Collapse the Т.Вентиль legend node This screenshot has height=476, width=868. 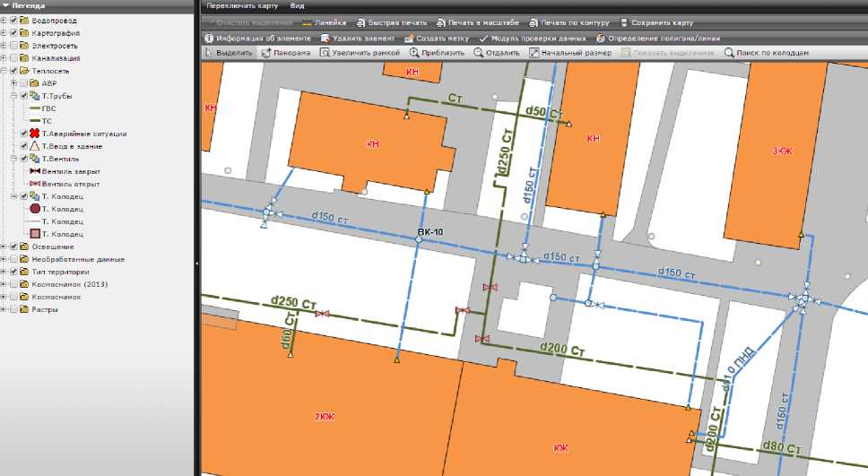[14, 159]
